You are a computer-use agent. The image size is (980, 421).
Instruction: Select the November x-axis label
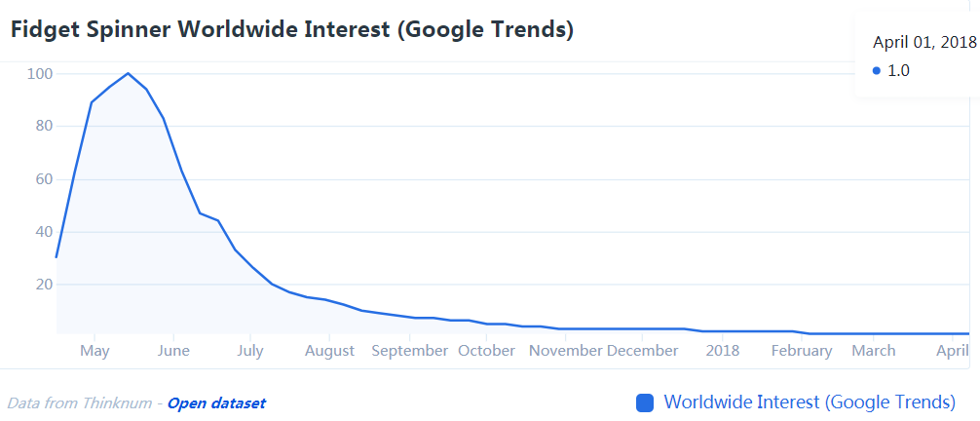point(566,350)
